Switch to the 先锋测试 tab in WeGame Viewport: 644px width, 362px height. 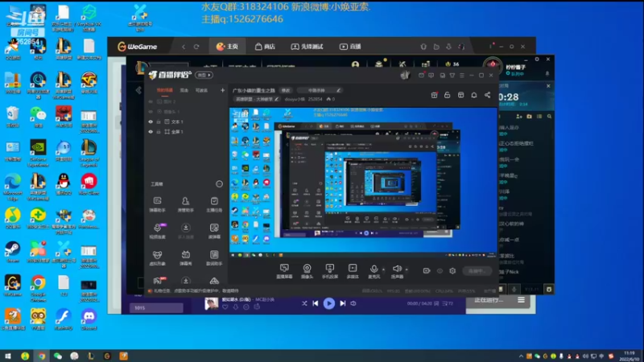tap(307, 47)
